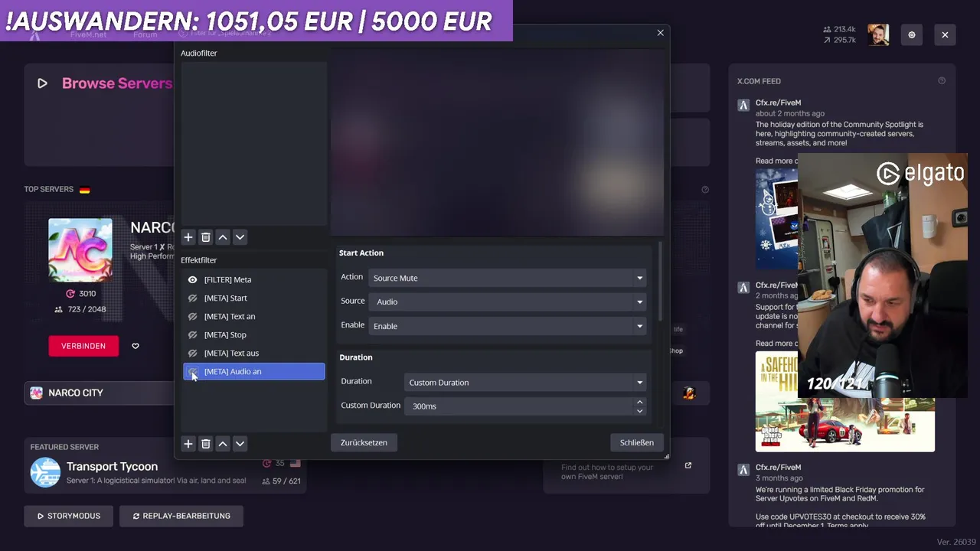Screen dimensions: 980x551
Task: Open FiveM settings gear icon
Action: pyautogui.click(x=912, y=34)
